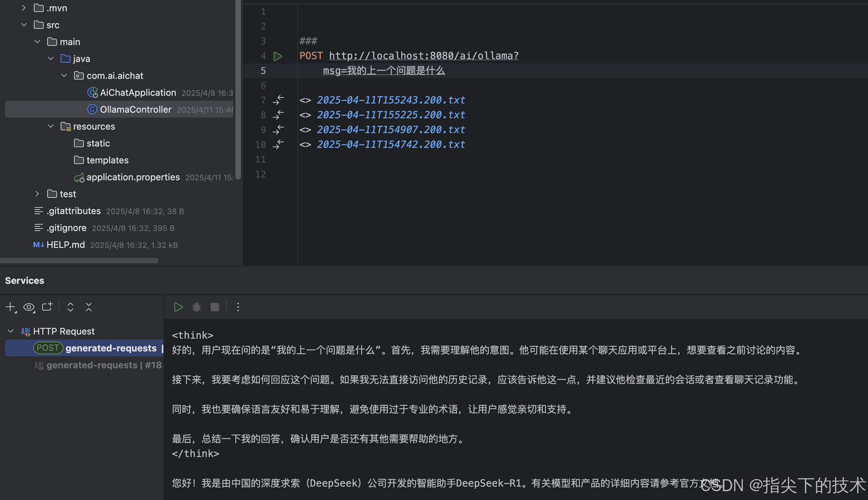Click the Debug bug icon in Services

(197, 307)
